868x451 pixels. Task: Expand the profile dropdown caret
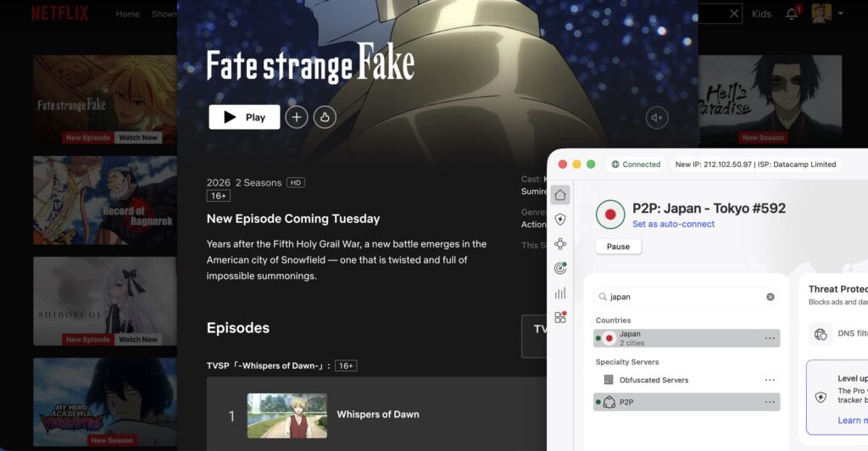click(x=840, y=14)
